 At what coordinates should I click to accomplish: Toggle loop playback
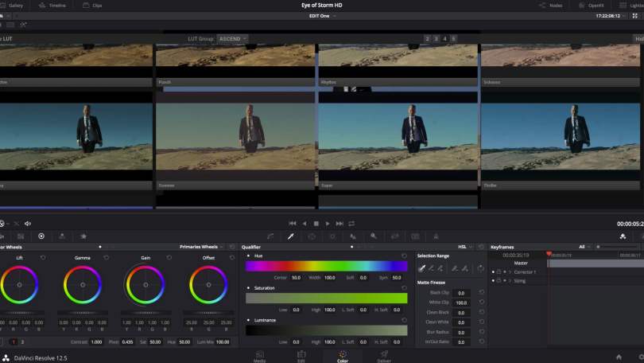click(351, 223)
